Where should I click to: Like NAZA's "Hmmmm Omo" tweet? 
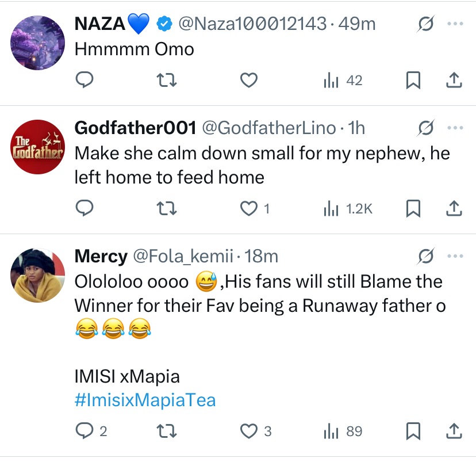point(248,81)
